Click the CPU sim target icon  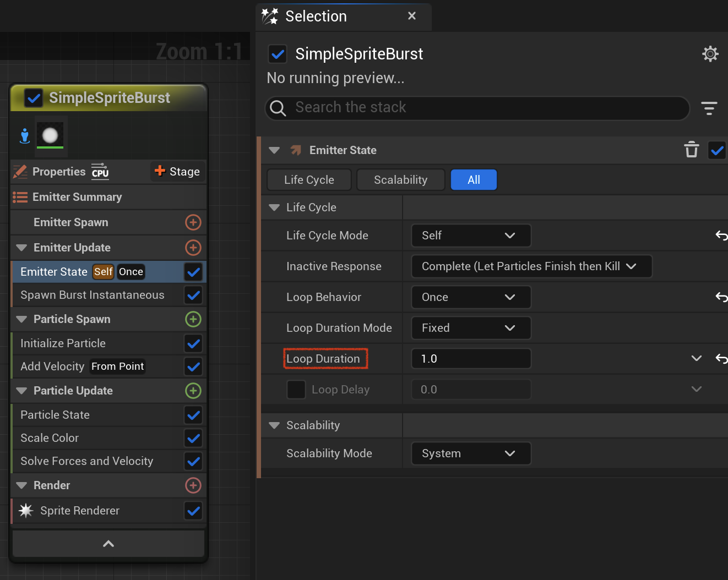[100, 171]
